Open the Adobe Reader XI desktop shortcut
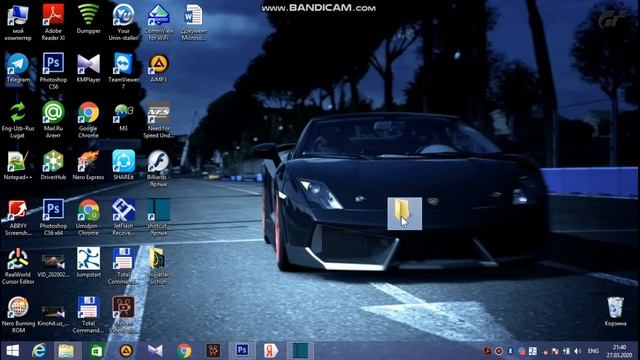The width and height of the screenshot is (640, 360). (53, 22)
